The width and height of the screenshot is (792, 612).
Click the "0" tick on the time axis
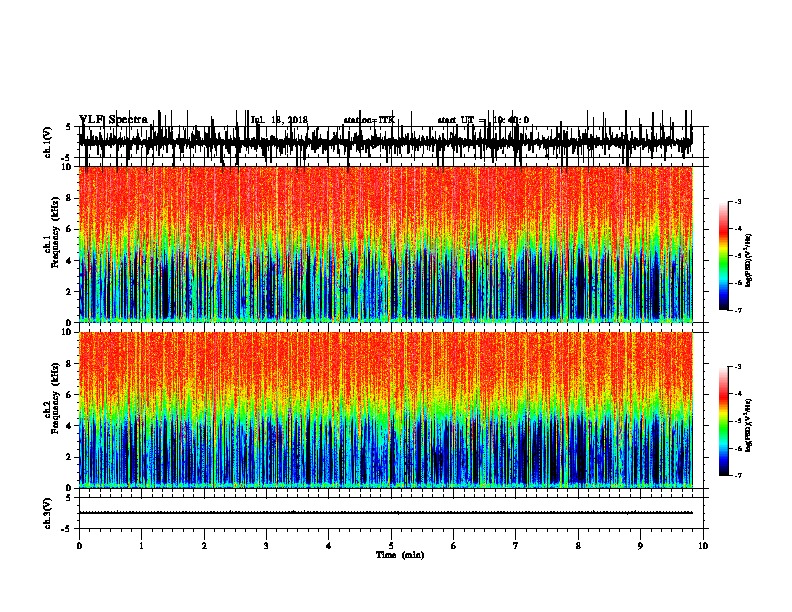(79, 546)
